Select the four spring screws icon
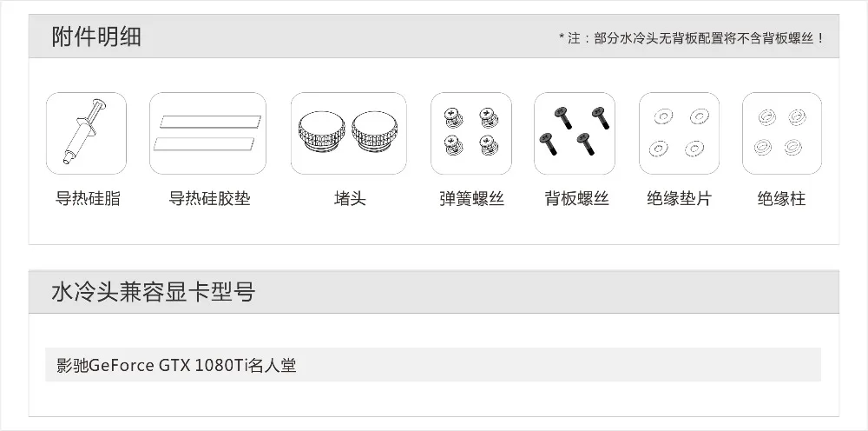This screenshot has height=431, width=868. 471,133
